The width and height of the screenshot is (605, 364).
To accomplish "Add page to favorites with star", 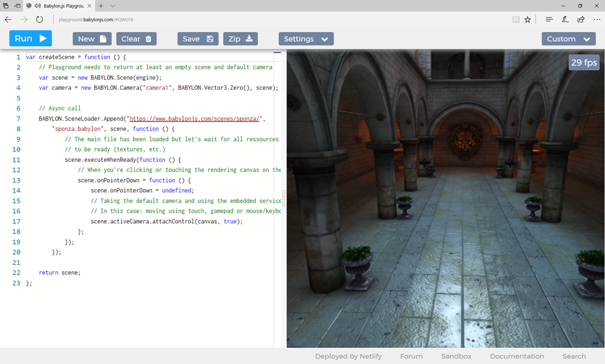I will point(528,19).
